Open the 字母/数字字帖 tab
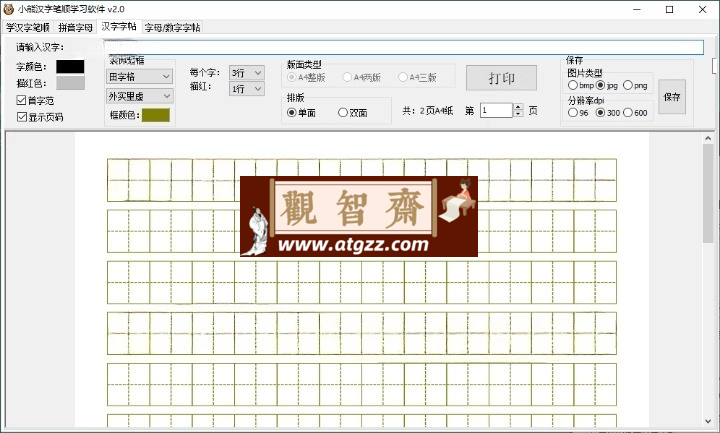 coord(172,28)
